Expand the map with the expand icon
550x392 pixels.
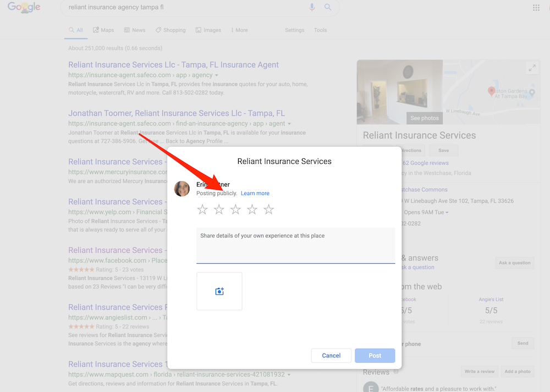pyautogui.click(x=532, y=68)
